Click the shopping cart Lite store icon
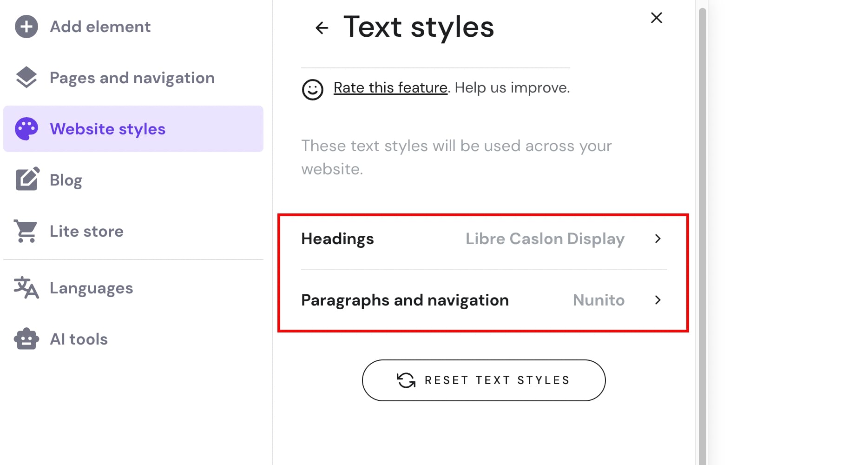868x465 pixels. pos(26,231)
